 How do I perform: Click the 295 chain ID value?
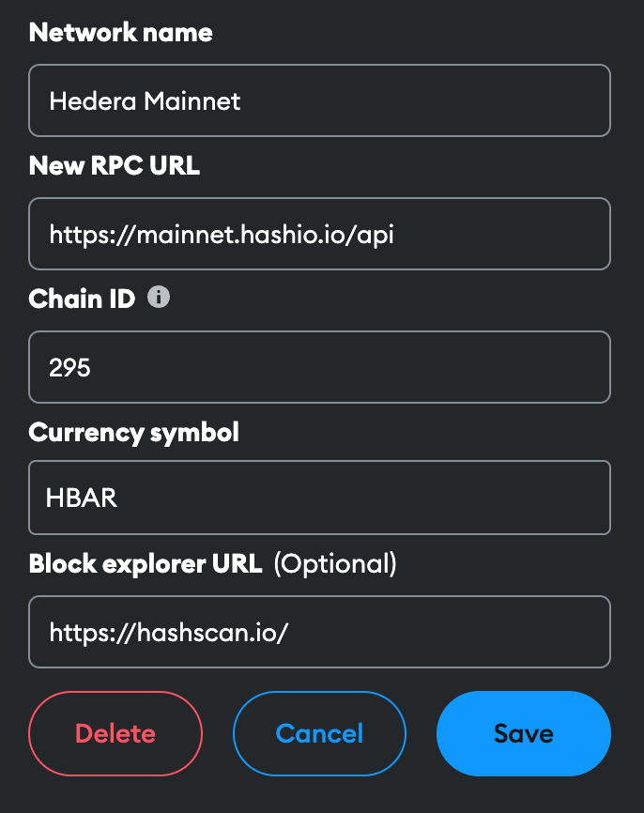coord(69,368)
